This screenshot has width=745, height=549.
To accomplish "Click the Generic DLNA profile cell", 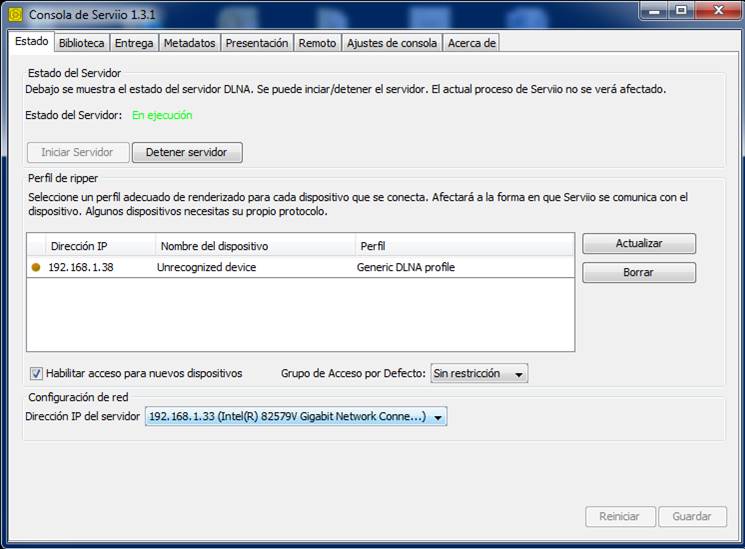I will (404, 267).
